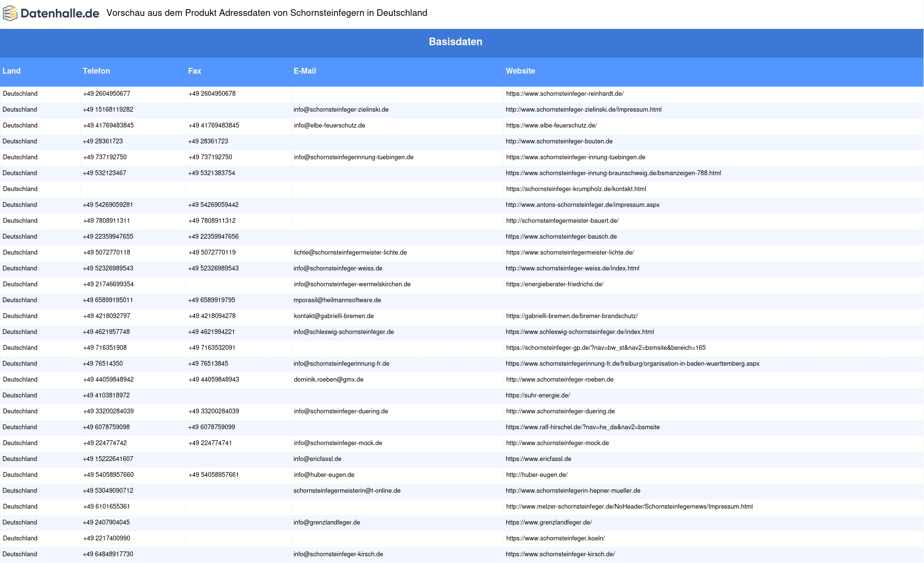Open the schornsteinfeger-roeben.de website link
The width and height of the screenshot is (924, 563).
560,380
